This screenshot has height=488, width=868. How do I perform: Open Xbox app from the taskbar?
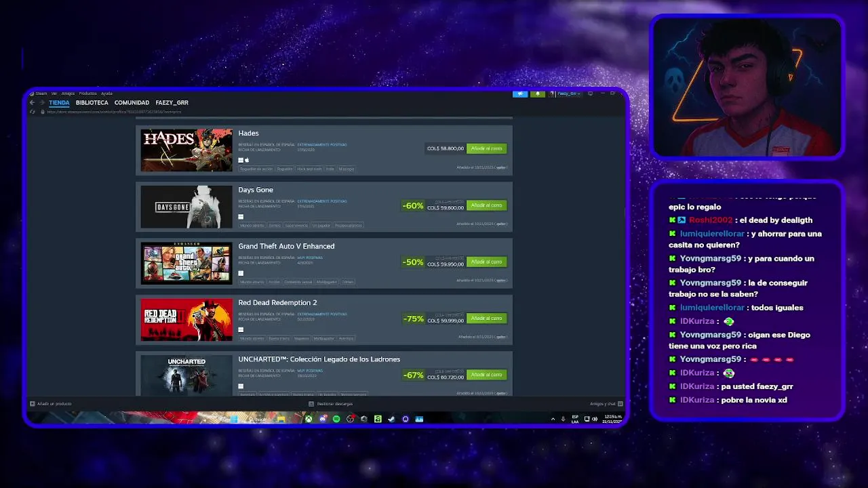309,419
